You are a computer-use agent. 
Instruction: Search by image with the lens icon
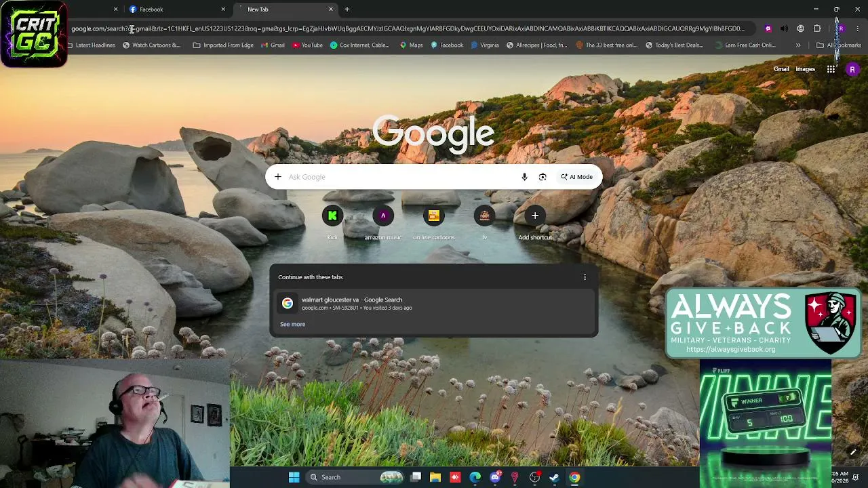click(542, 177)
